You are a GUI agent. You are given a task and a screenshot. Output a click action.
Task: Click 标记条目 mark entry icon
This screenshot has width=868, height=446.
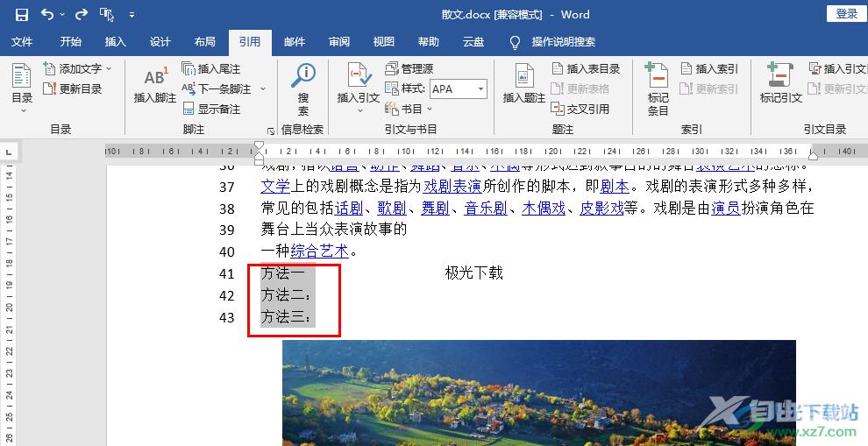click(658, 88)
